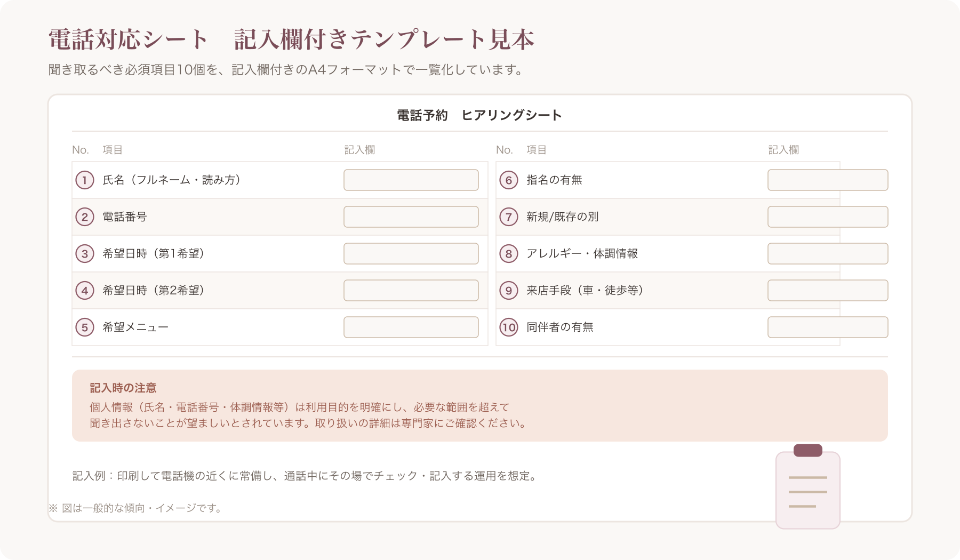Click the circled number 3 badge
The width and height of the screenshot is (960, 560).
85,254
